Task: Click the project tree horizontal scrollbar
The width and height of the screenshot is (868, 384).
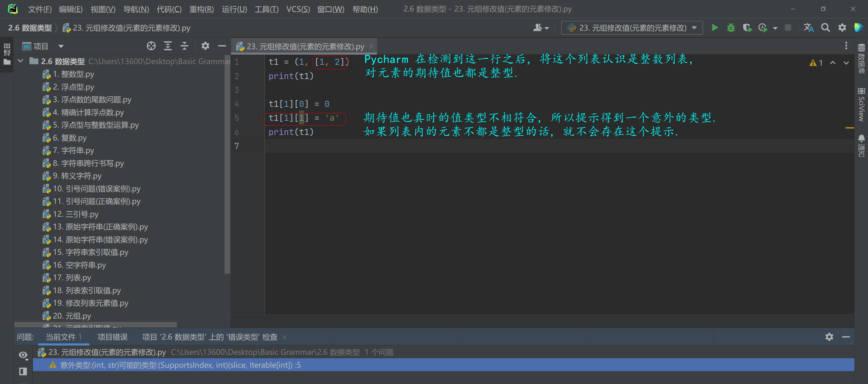Action: click(x=96, y=325)
